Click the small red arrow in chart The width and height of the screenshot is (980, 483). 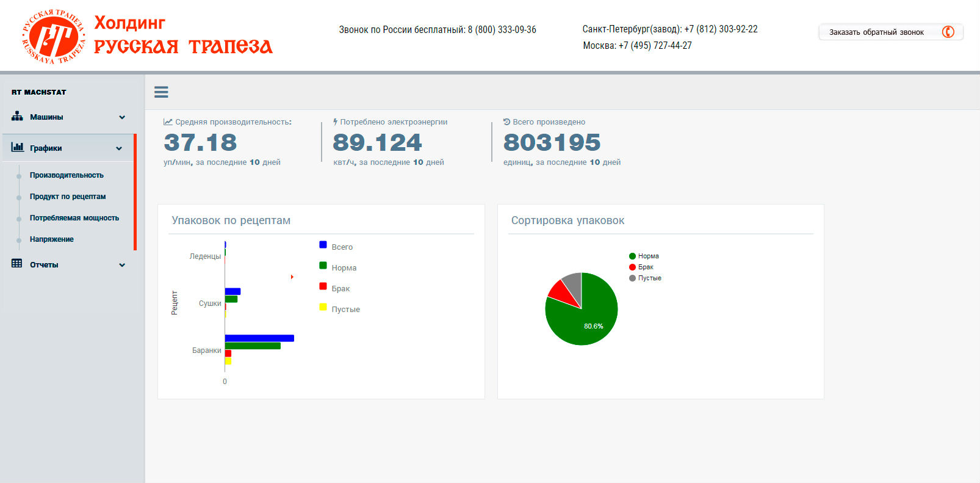[x=292, y=277]
